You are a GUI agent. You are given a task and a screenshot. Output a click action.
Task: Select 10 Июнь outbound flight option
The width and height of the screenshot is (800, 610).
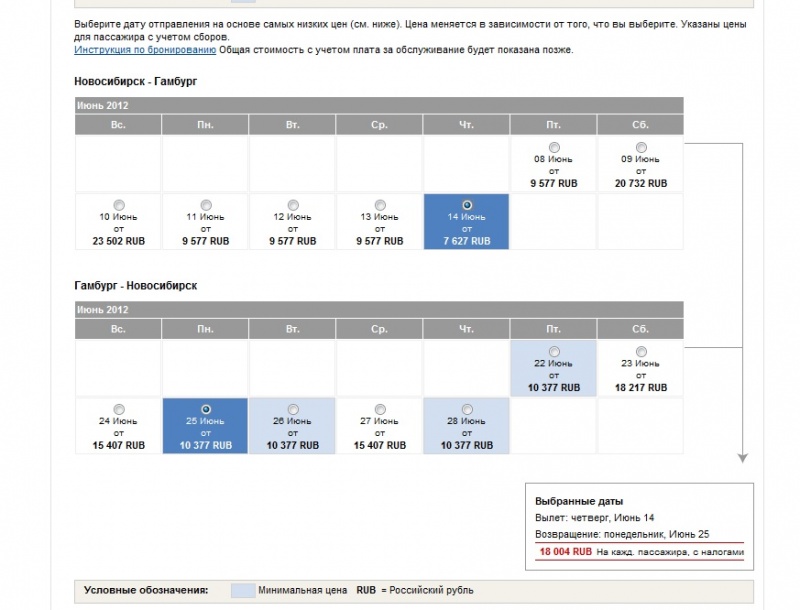coord(119,205)
